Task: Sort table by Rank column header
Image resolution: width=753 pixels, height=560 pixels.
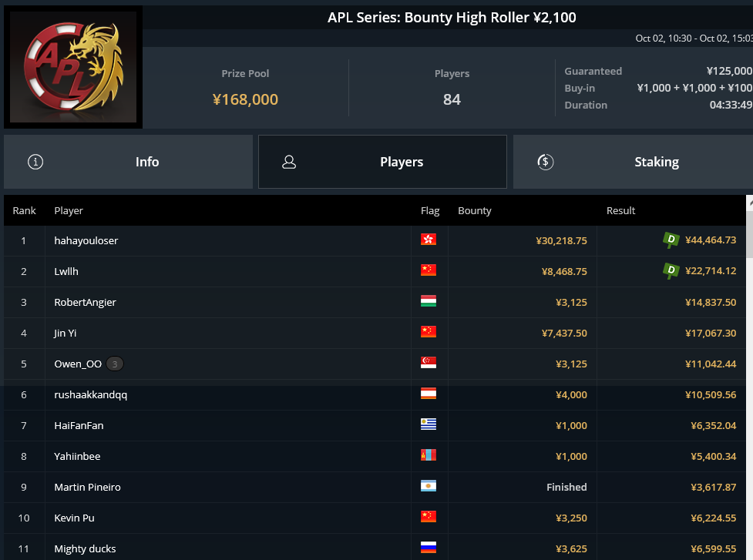Action: [x=24, y=210]
